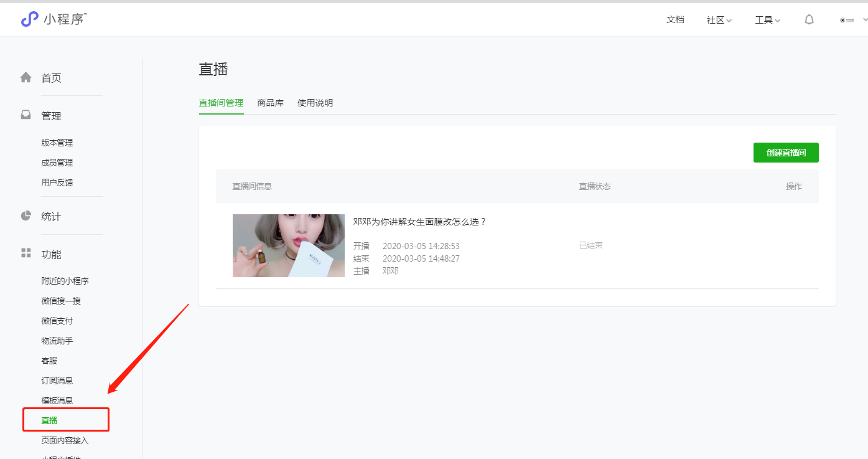Click the start time 2020-03-05 14:28:53
Screen dimensions: 868x459
tap(421, 246)
